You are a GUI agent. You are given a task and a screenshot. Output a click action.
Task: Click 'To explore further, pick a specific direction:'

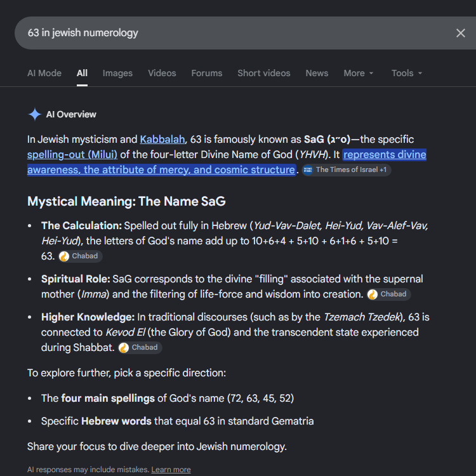[x=126, y=373]
